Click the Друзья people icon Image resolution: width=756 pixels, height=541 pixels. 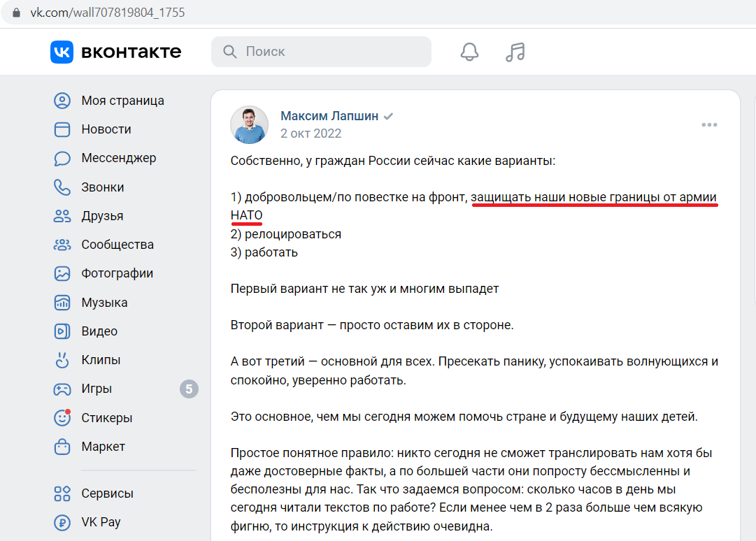point(62,216)
